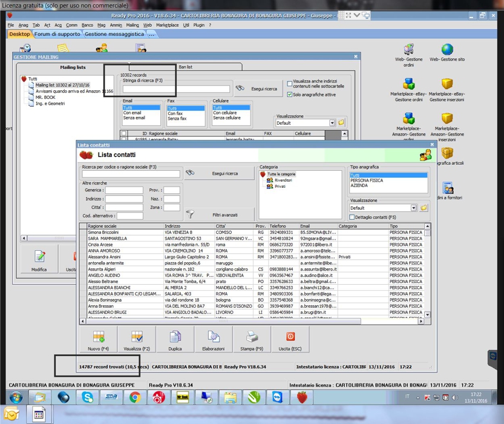Switch to the Forum di supporto tab
504x424 pixels.
coord(57,34)
